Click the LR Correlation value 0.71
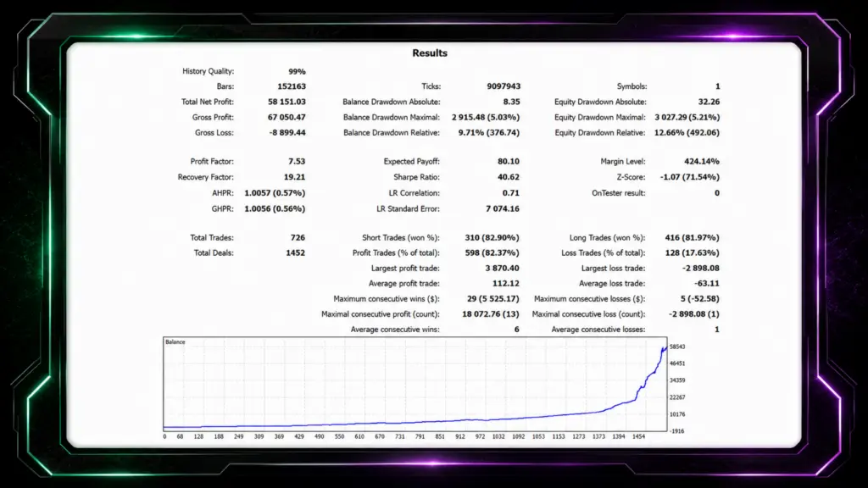The width and height of the screenshot is (868, 488). coord(511,193)
